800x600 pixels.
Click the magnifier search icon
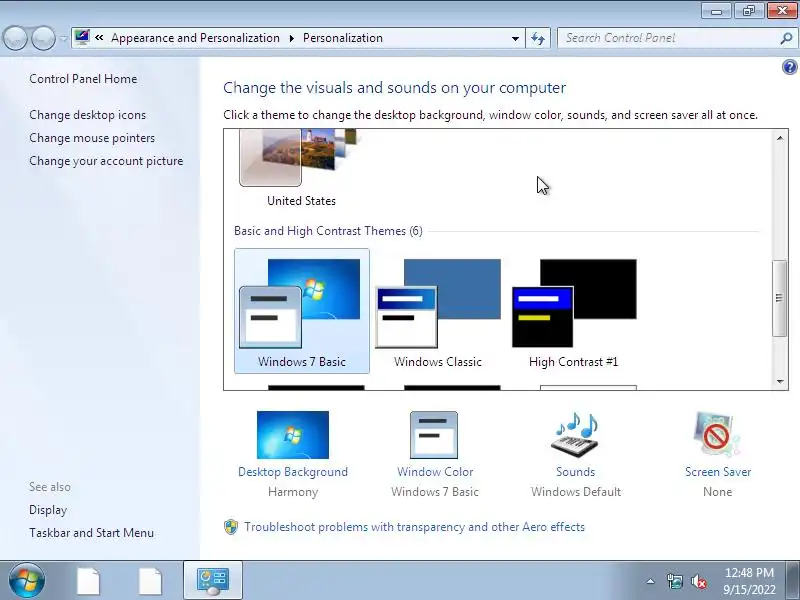(786, 38)
